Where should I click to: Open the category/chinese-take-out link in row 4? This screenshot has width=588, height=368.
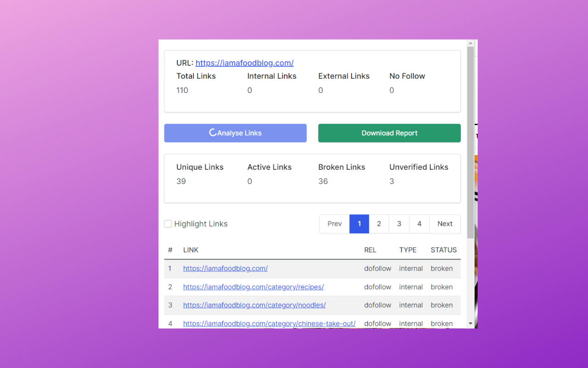pyautogui.click(x=269, y=323)
